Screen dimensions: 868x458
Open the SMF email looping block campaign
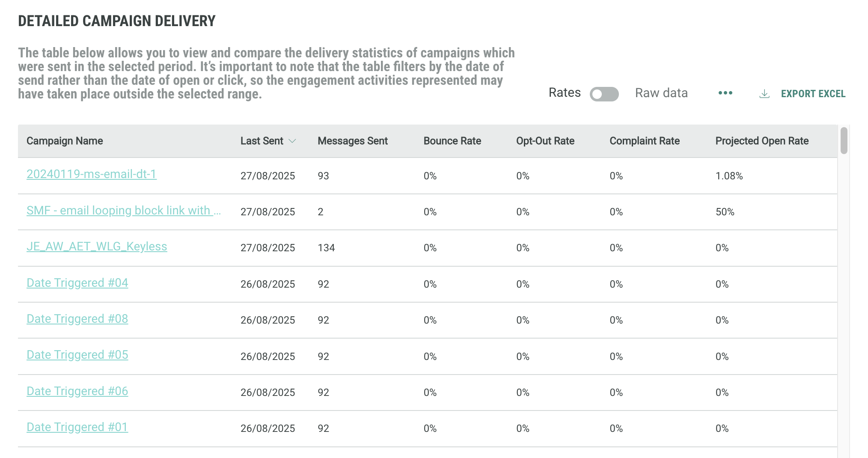pos(123,211)
